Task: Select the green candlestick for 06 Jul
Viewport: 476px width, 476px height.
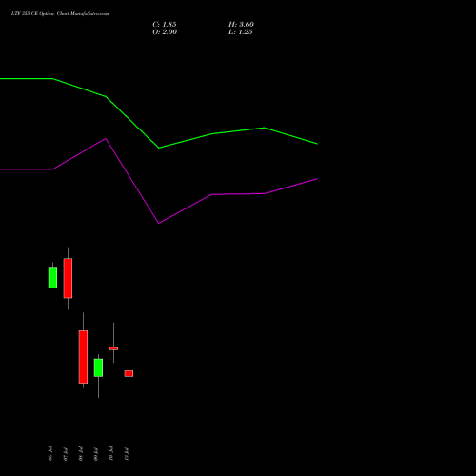Action: click(x=52, y=277)
